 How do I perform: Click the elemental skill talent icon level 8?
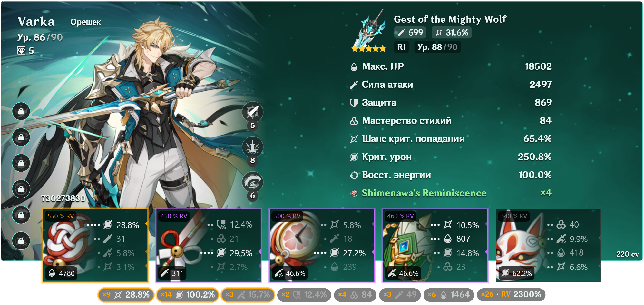tap(252, 147)
